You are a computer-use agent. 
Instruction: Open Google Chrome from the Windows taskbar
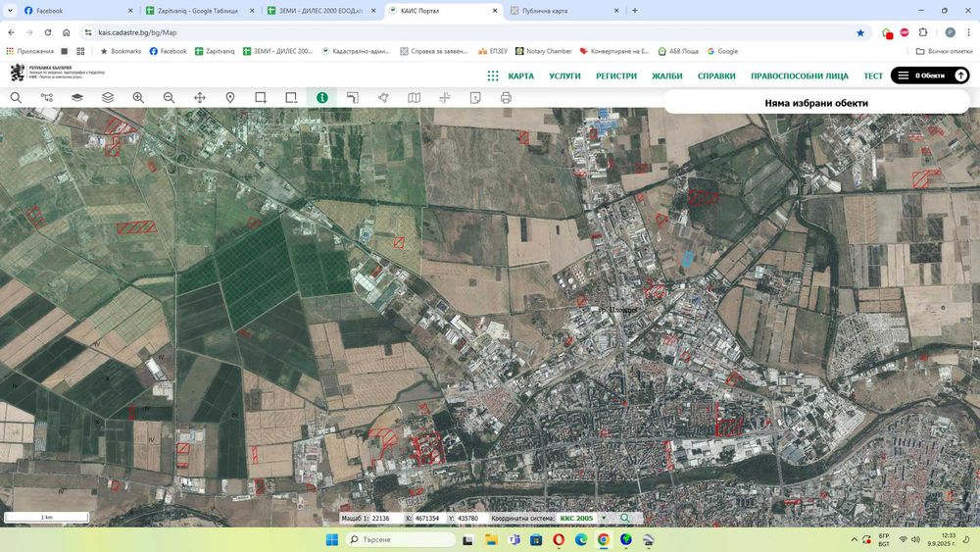coord(603,540)
